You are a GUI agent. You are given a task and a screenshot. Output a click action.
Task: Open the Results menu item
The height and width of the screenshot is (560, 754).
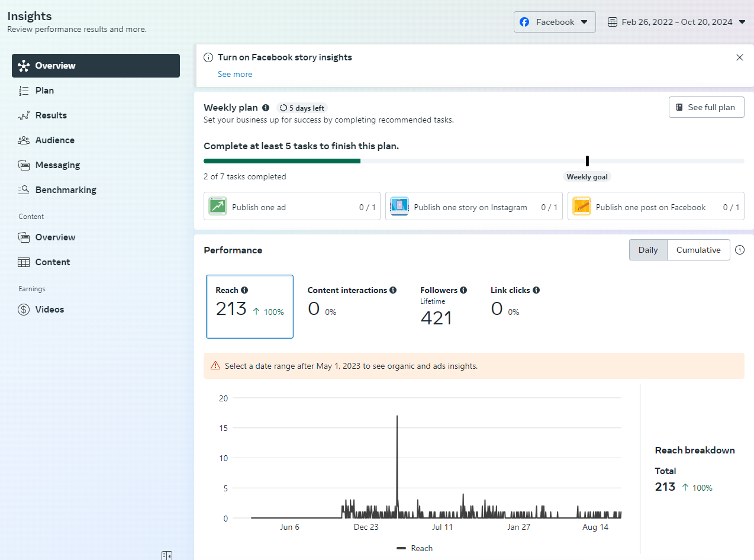pos(51,115)
